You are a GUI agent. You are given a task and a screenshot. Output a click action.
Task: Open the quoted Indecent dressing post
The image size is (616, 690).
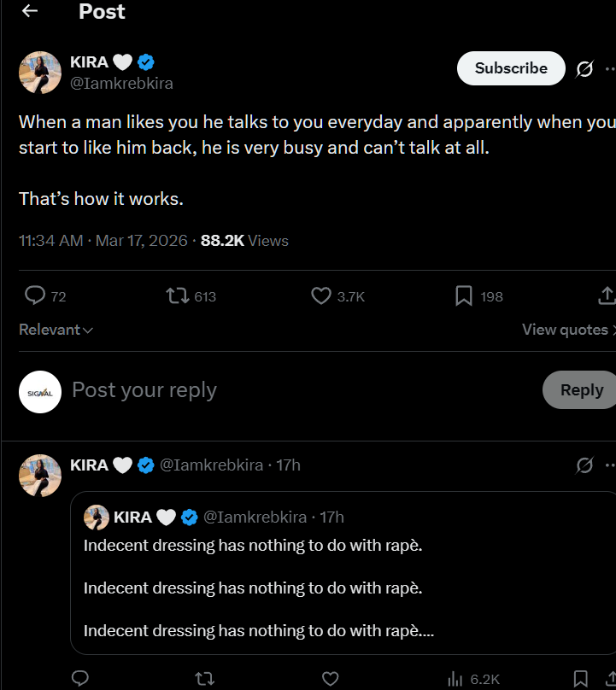[343, 573]
